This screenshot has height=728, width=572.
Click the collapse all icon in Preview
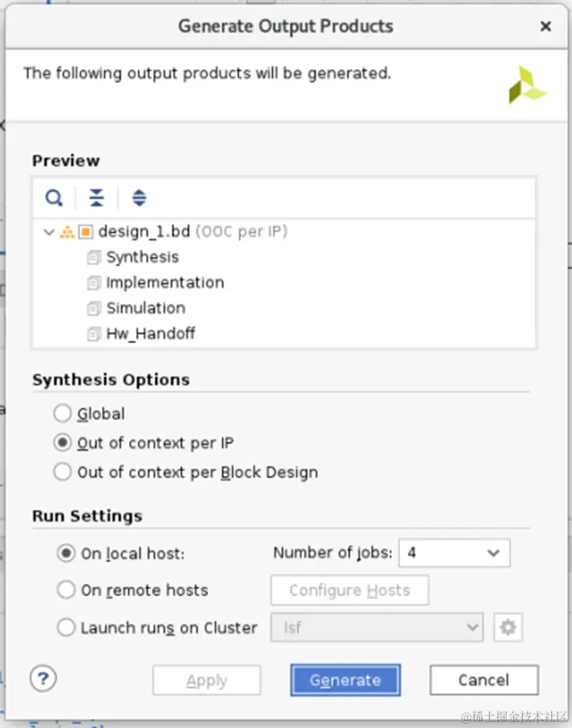pos(96,197)
